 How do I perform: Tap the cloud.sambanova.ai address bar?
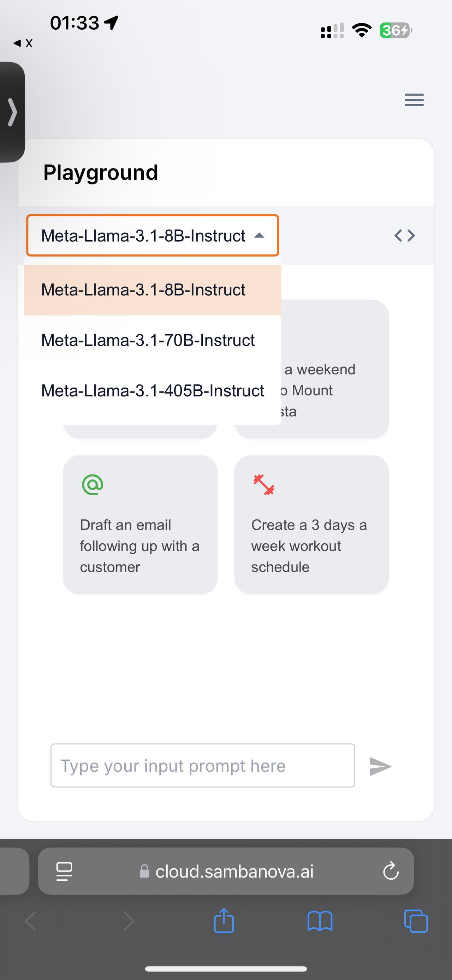coord(226,871)
